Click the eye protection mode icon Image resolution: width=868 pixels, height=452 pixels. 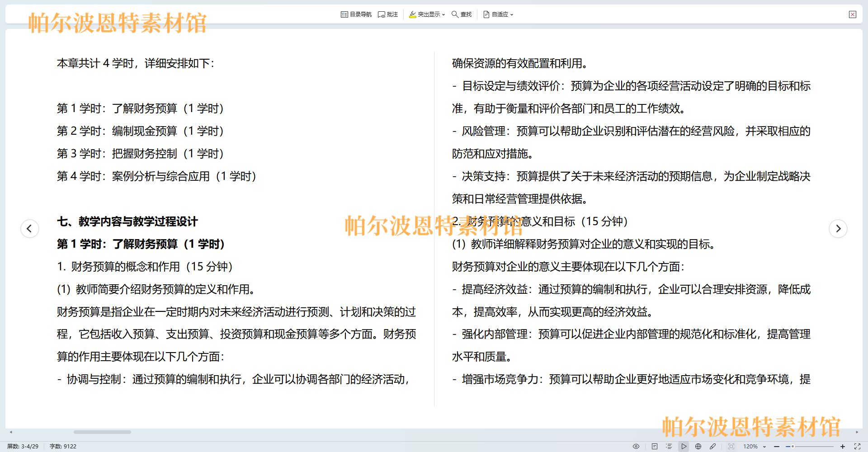pyautogui.click(x=636, y=446)
